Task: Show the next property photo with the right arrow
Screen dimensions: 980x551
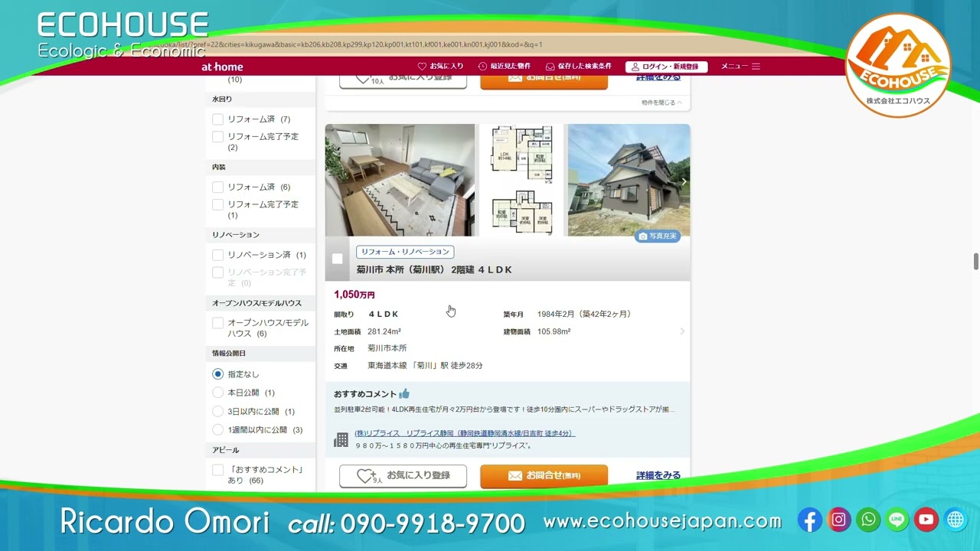Action: click(x=684, y=181)
